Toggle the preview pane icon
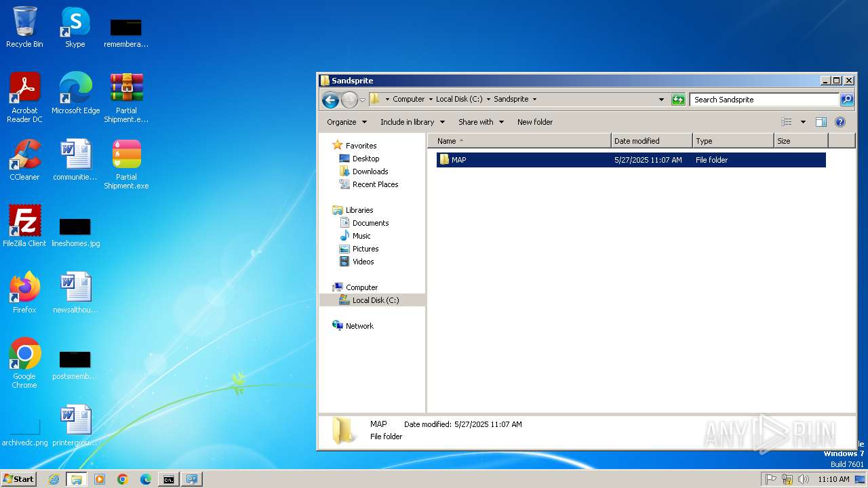Screen dimensions: 868x488 pyautogui.click(x=821, y=122)
